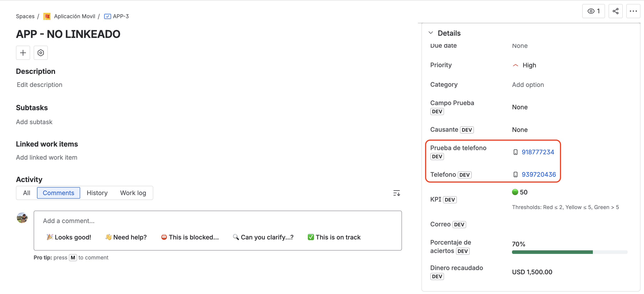This screenshot has width=644, height=294.
Task: Insert the Can you clarify quick comment
Action: click(263, 237)
